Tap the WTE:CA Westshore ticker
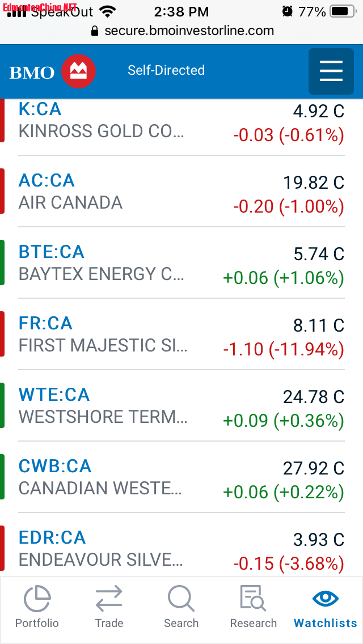 click(54, 395)
